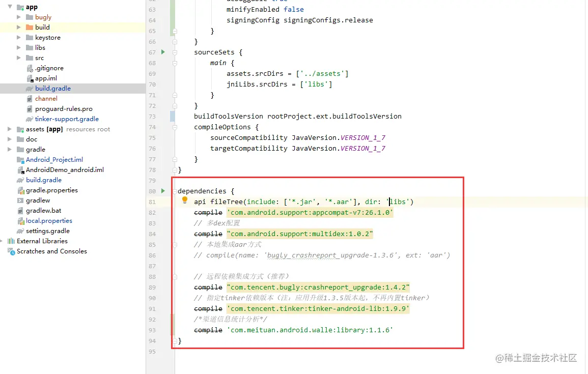Expand the bugly folder
588x374 pixels.
[19, 17]
